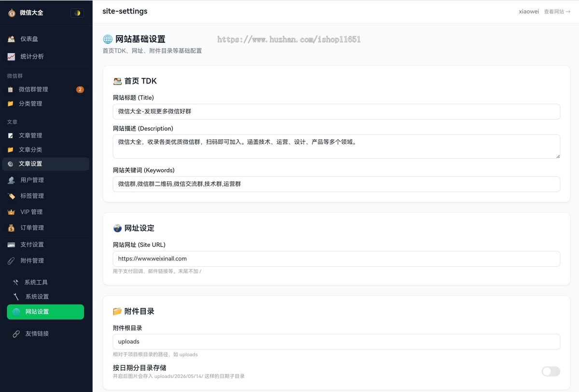Viewport: 579px width, 392px height.
Task: Open 仪表盘 menu item
Action: 45,39
